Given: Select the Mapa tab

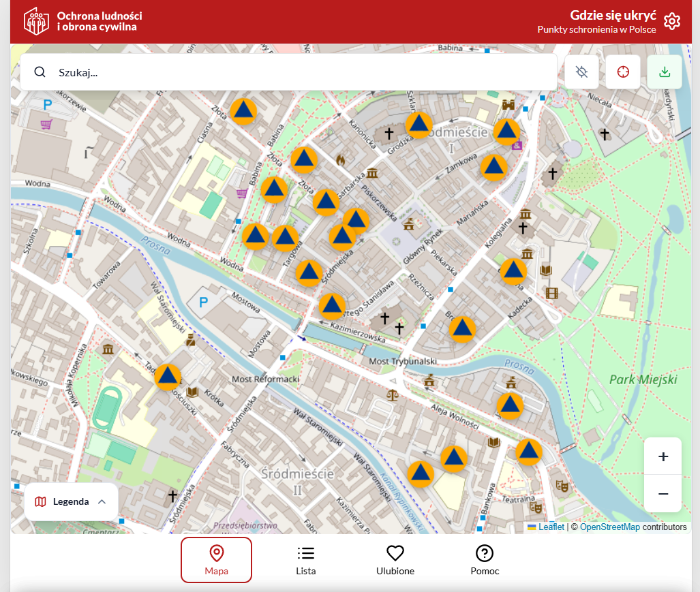Looking at the screenshot, I should pos(216,560).
